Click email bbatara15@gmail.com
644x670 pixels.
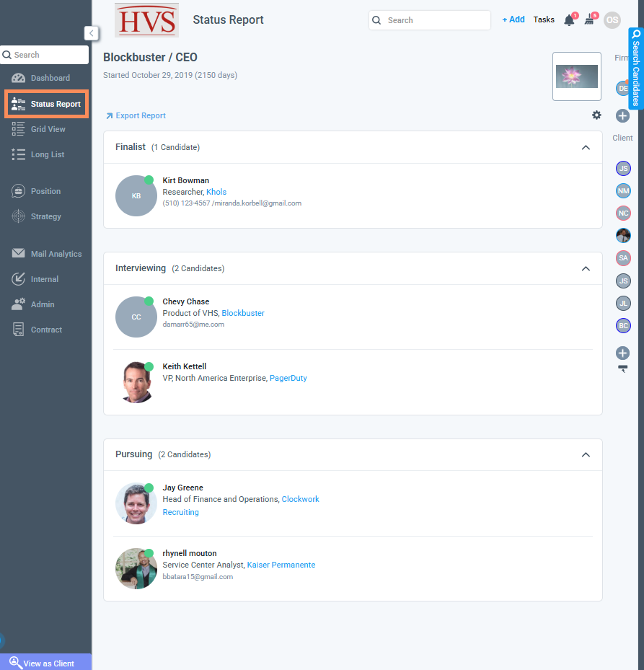(198, 577)
